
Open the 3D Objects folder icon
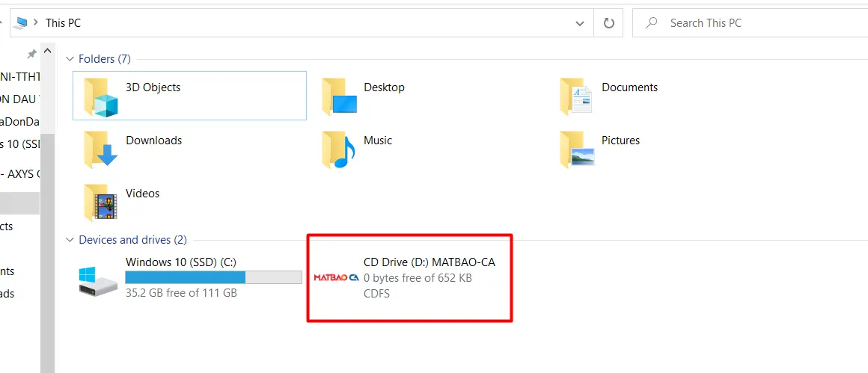point(100,96)
